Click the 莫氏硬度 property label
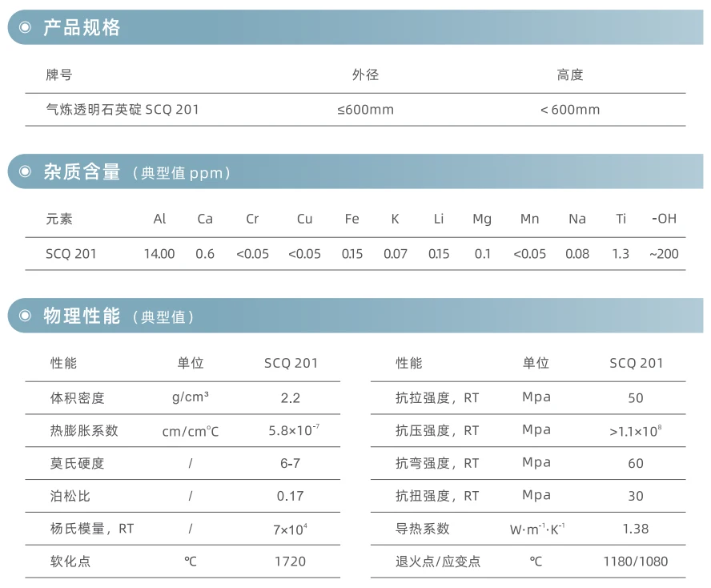 [77, 463]
